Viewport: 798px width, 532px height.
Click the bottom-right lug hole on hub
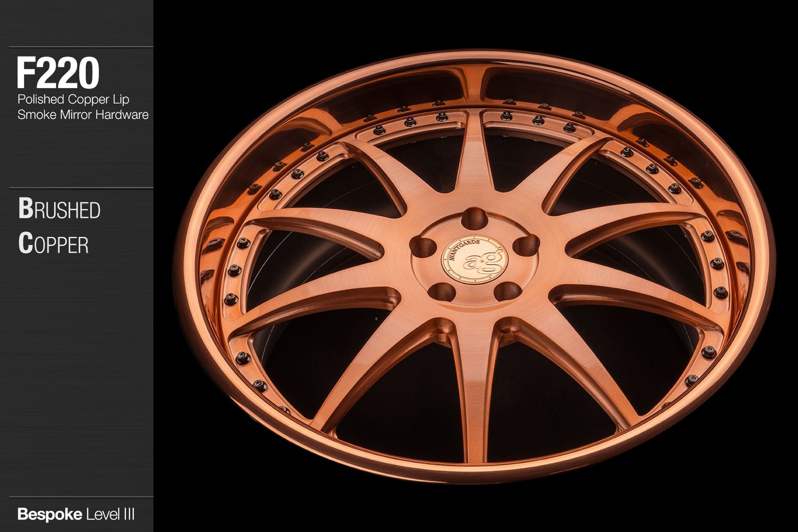pos(508,291)
